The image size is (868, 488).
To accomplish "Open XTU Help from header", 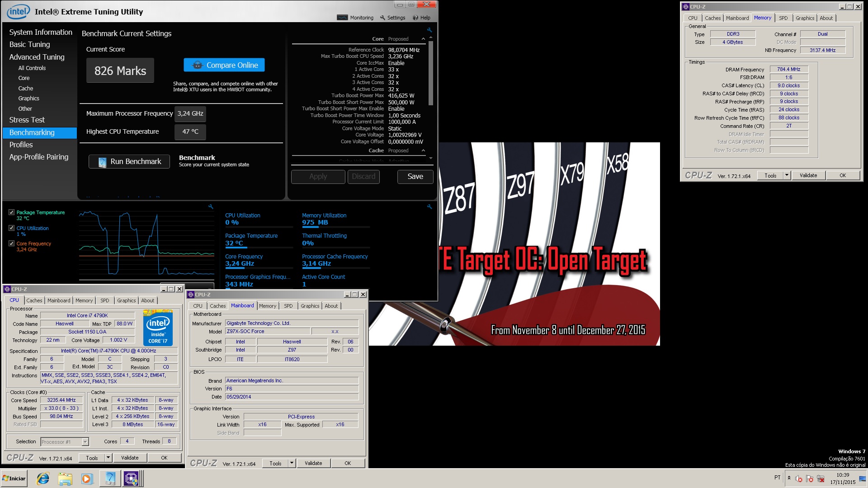I will [x=421, y=18].
